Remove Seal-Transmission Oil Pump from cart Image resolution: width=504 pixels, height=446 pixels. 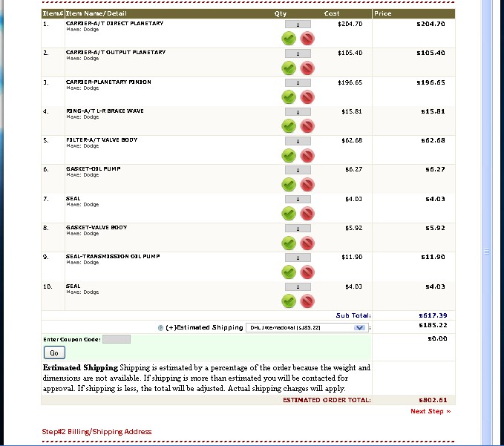307,272
